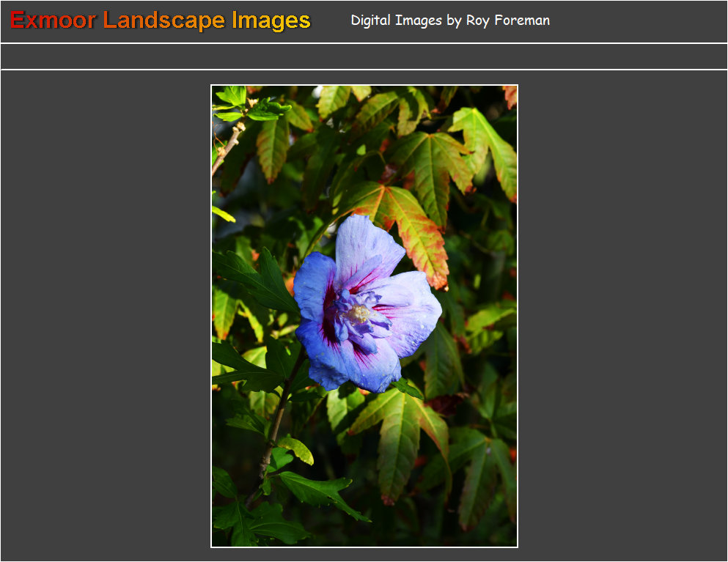Click the empty navigation bar strip below header
This screenshot has width=728, height=562.
coord(364,56)
